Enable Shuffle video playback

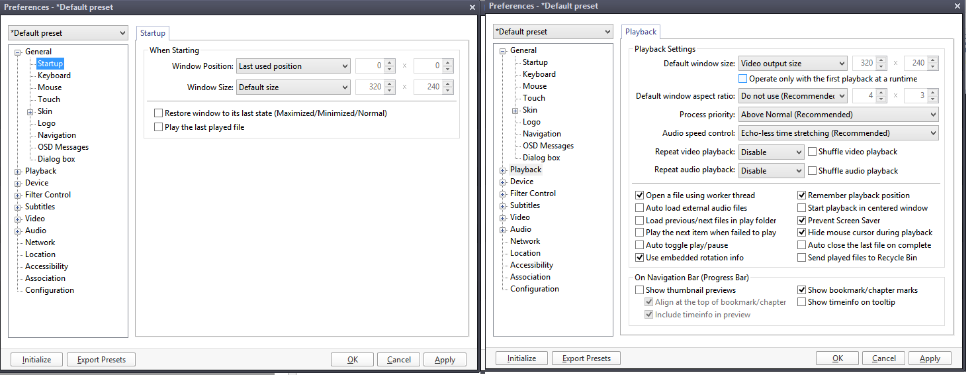pyautogui.click(x=812, y=152)
